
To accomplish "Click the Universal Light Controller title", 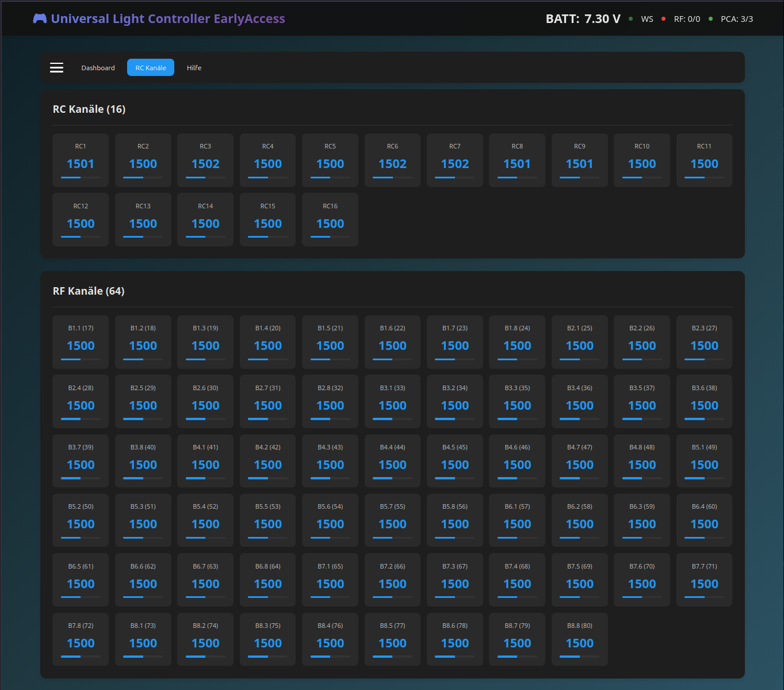I will click(167, 18).
